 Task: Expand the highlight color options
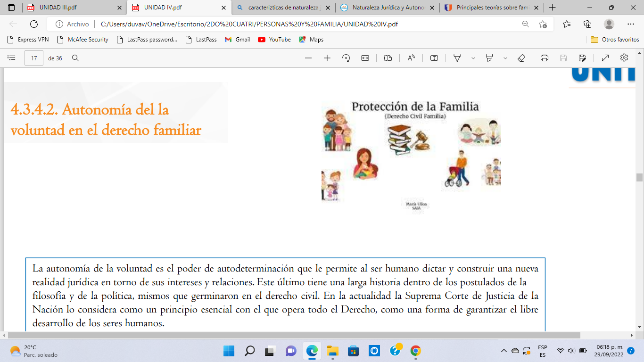click(473, 58)
